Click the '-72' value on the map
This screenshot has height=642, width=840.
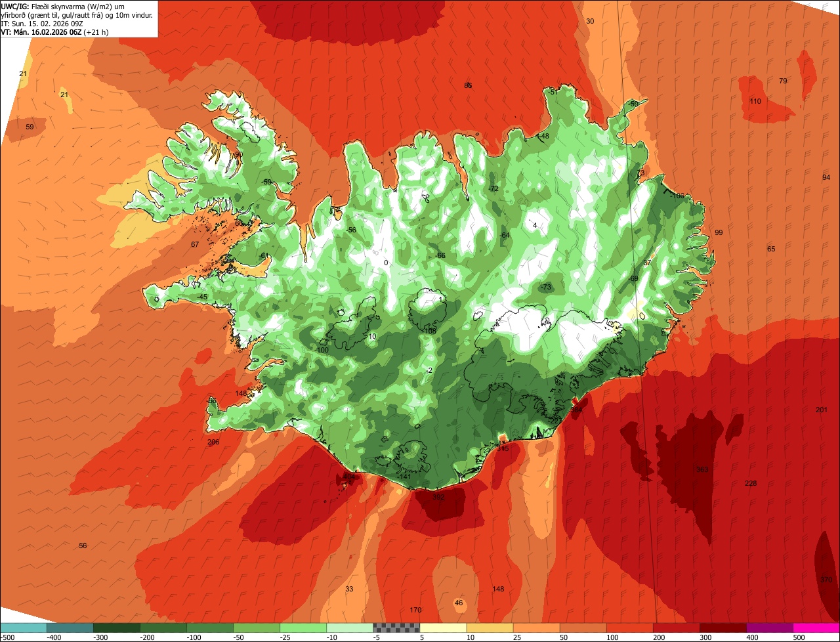coord(493,188)
